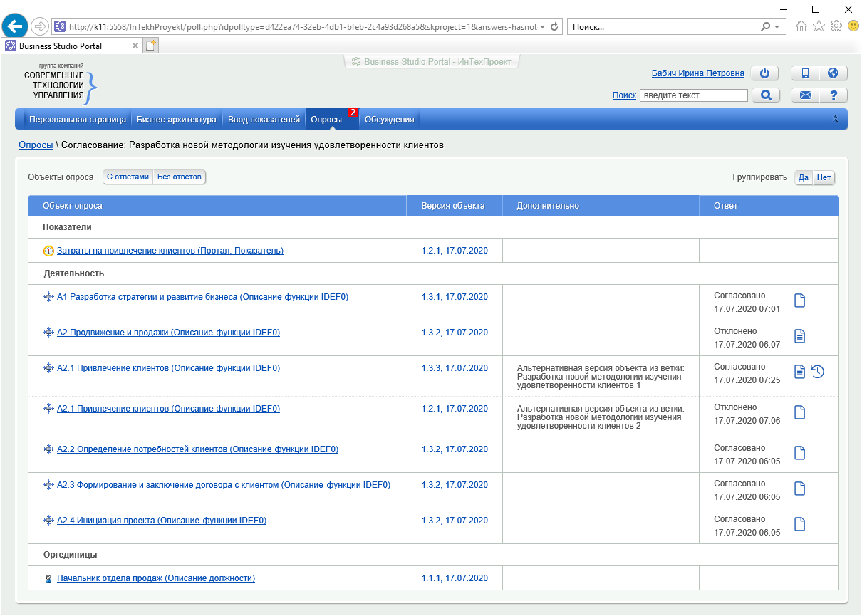Click the Опросы breadcrumb link
862x616 pixels.
[x=36, y=145]
